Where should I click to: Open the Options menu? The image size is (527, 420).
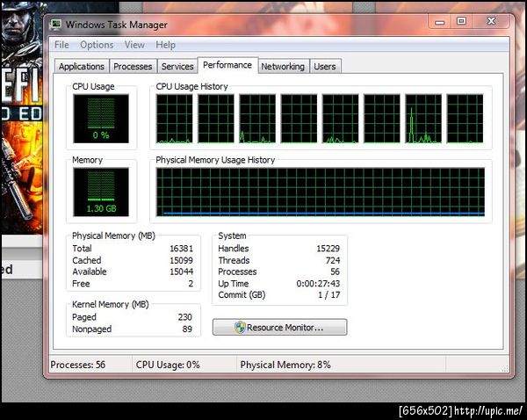(x=97, y=45)
